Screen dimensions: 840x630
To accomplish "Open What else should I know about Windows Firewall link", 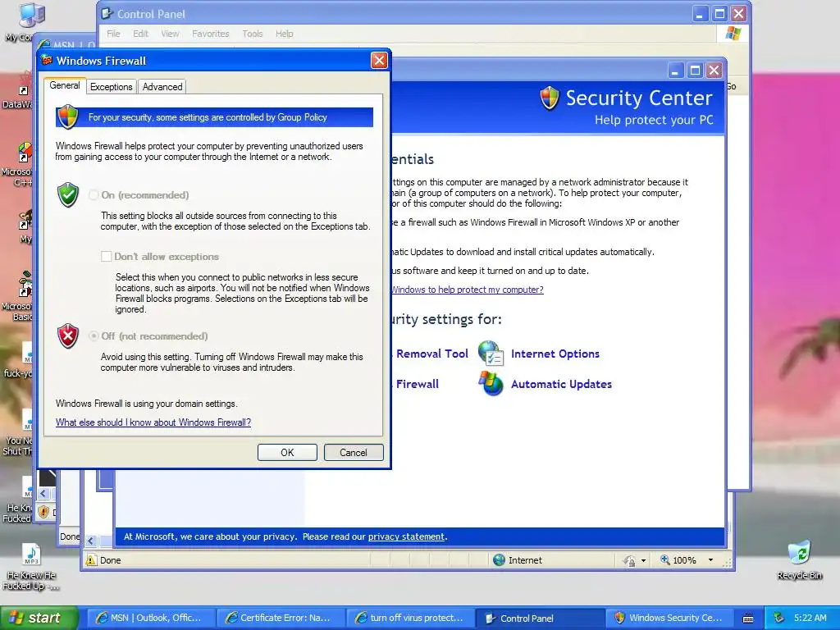I will coord(153,422).
